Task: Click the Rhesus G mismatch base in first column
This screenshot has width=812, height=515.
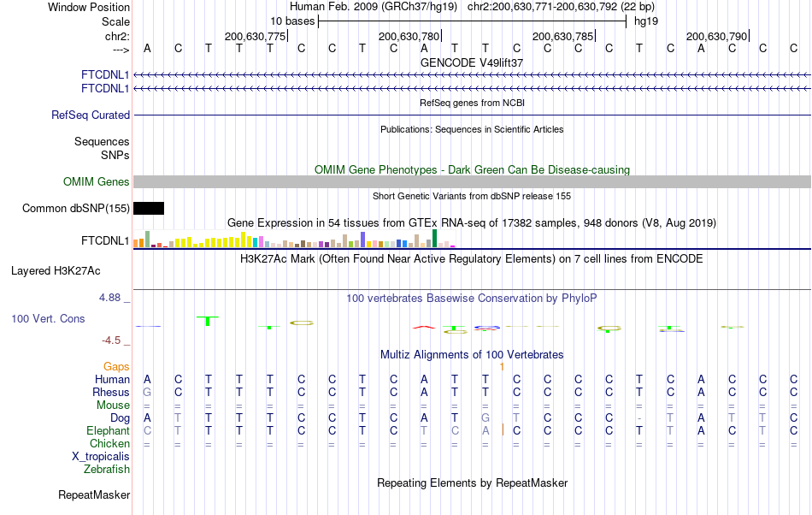Action: [x=147, y=392]
